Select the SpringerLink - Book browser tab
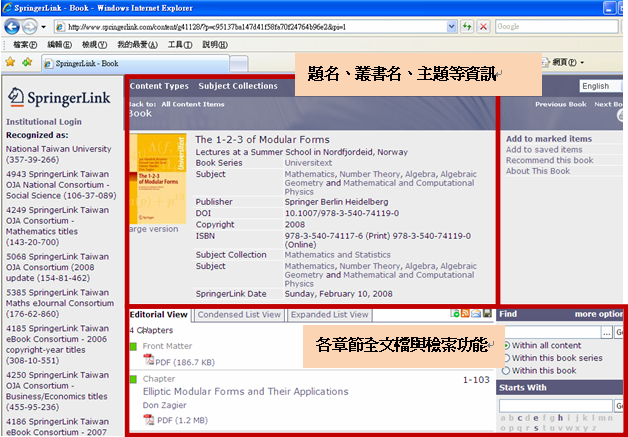628x437 pixels. pos(135,64)
